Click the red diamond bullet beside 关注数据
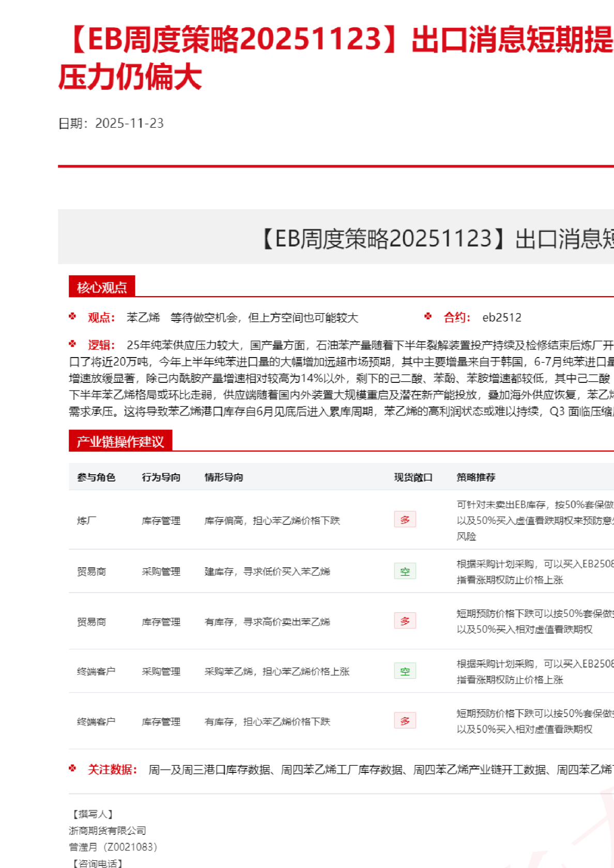This screenshot has width=614, height=868. (72, 768)
